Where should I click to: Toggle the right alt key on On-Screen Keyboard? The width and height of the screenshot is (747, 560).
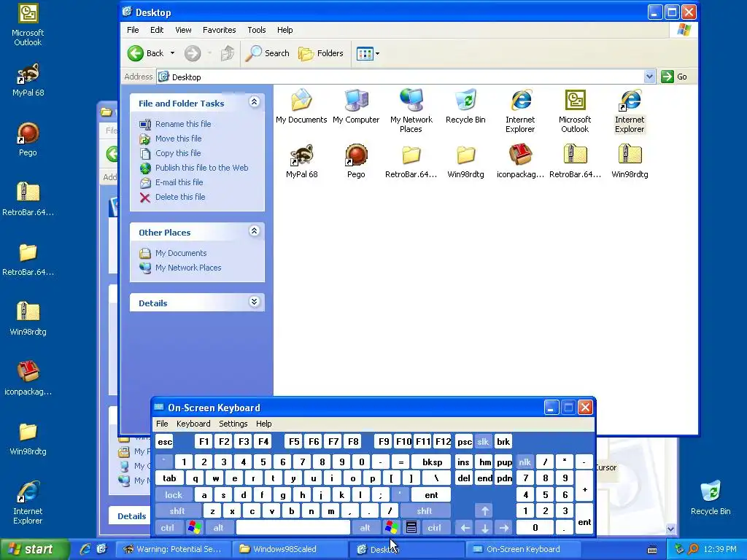click(365, 528)
